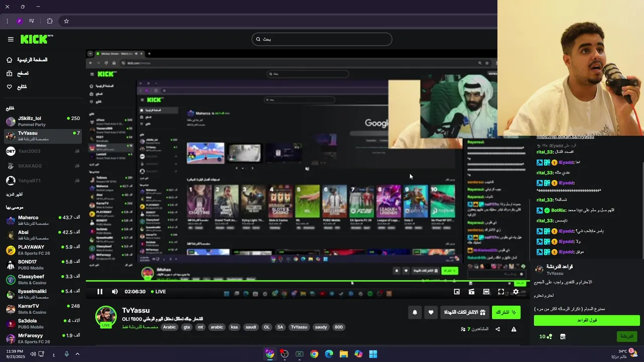Screen dimensions: 644x362
Task: Open the browse sidebar item
Action: click(x=18, y=73)
